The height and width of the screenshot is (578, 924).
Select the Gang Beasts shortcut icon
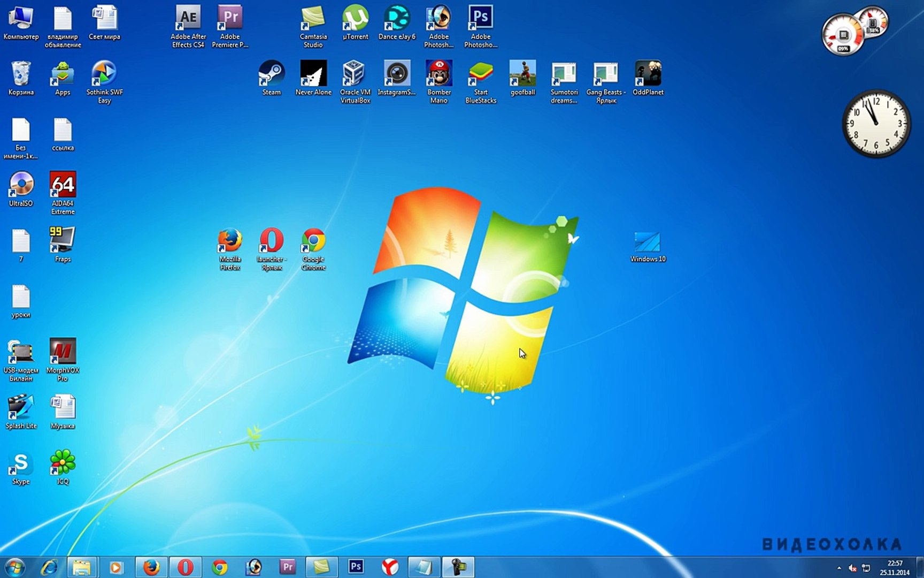coord(606,81)
